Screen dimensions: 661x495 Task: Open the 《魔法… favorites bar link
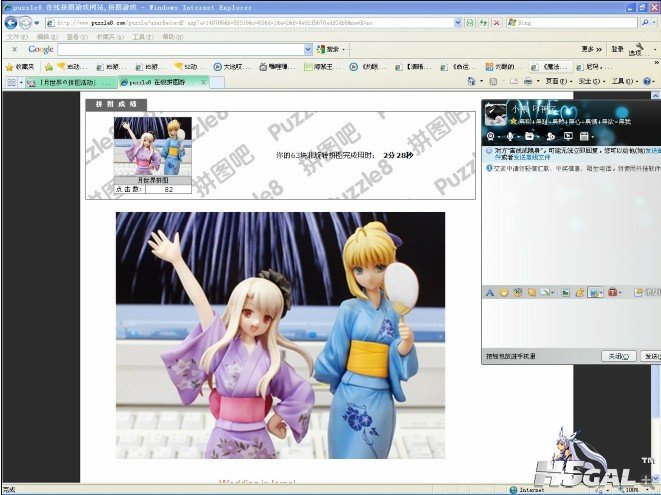pyautogui.click(x=552, y=67)
